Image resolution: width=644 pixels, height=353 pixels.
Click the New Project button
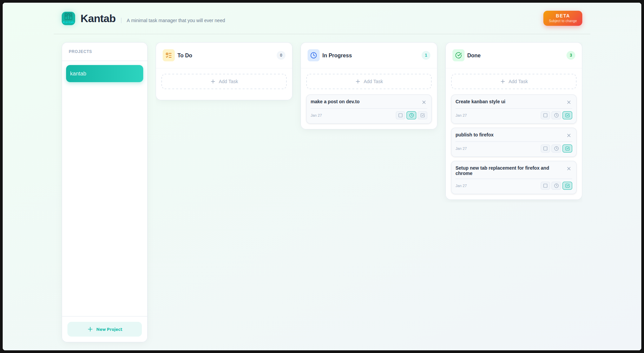[104, 329]
